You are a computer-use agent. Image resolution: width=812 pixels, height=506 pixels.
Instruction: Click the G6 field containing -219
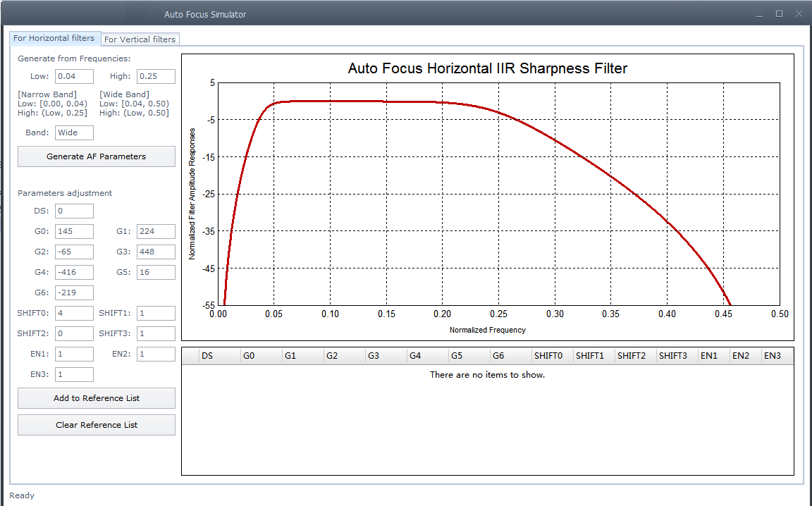[75, 292]
